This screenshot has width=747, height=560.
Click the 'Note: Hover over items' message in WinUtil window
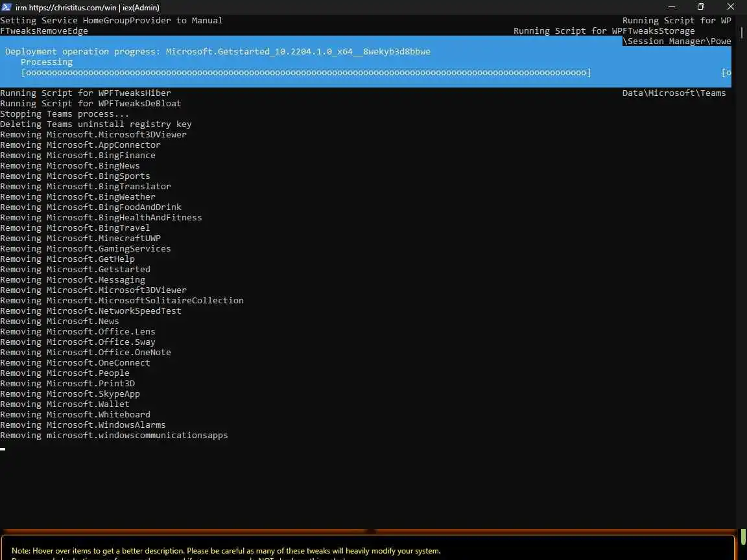click(x=226, y=551)
